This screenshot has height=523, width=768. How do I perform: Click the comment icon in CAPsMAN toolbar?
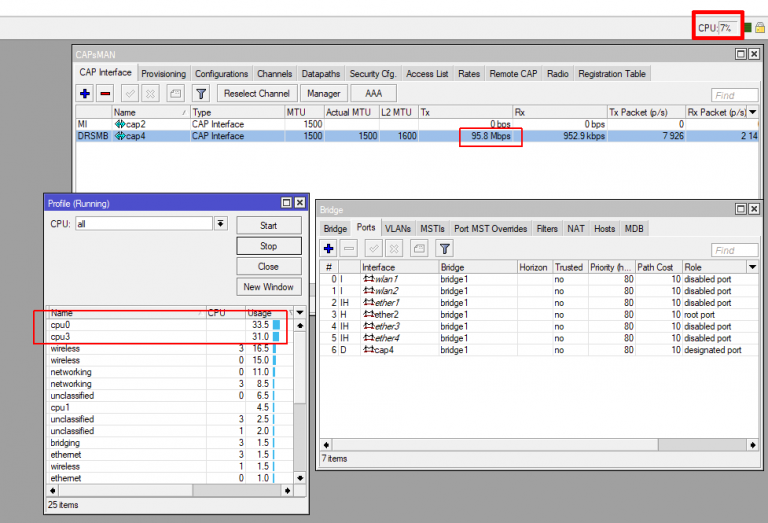175,94
